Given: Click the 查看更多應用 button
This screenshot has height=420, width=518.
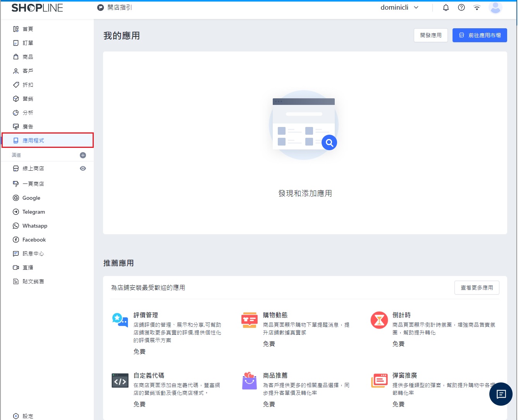Looking at the screenshot, I should click(477, 288).
